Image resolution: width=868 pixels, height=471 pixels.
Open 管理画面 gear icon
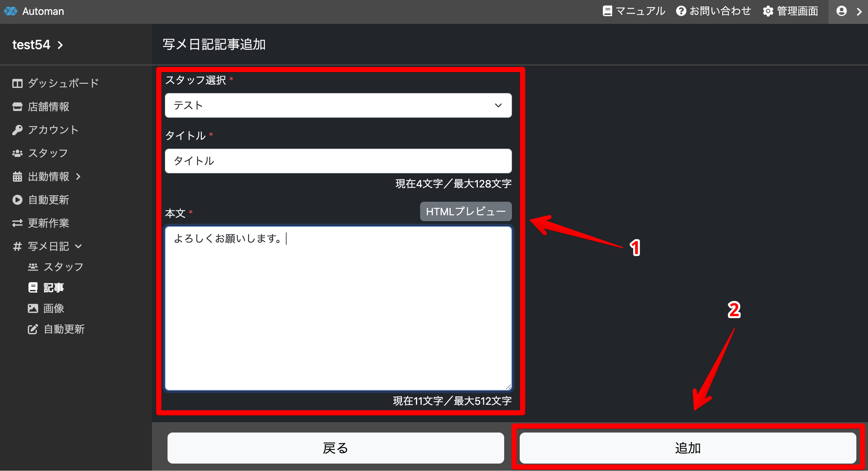coord(768,11)
